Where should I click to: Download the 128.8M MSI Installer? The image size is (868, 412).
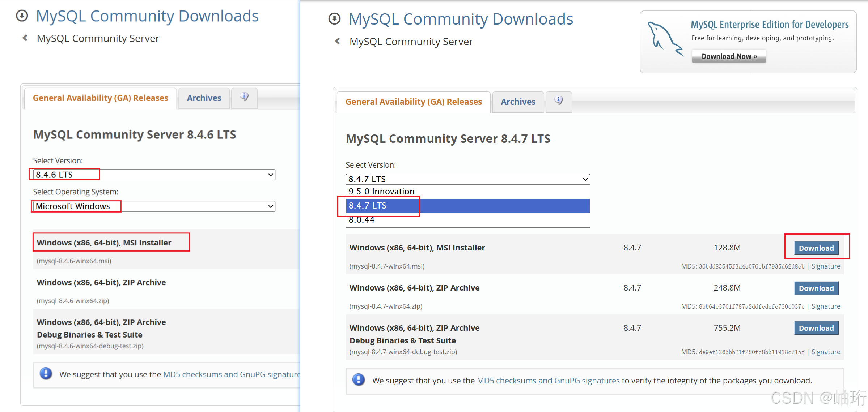pos(816,248)
